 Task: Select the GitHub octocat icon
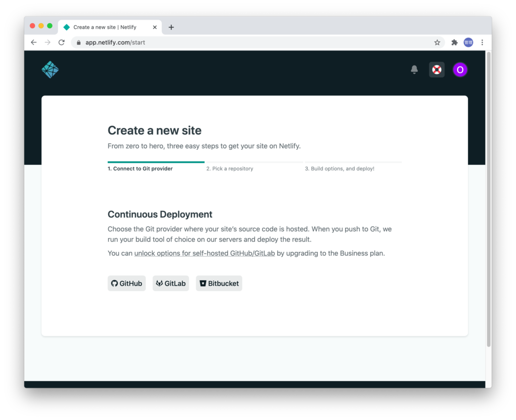pos(114,283)
